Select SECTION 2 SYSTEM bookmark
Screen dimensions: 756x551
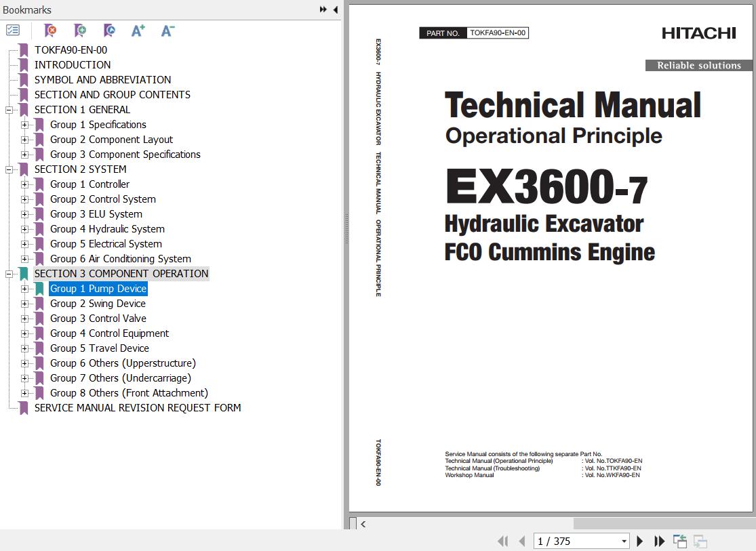pyautogui.click(x=80, y=169)
